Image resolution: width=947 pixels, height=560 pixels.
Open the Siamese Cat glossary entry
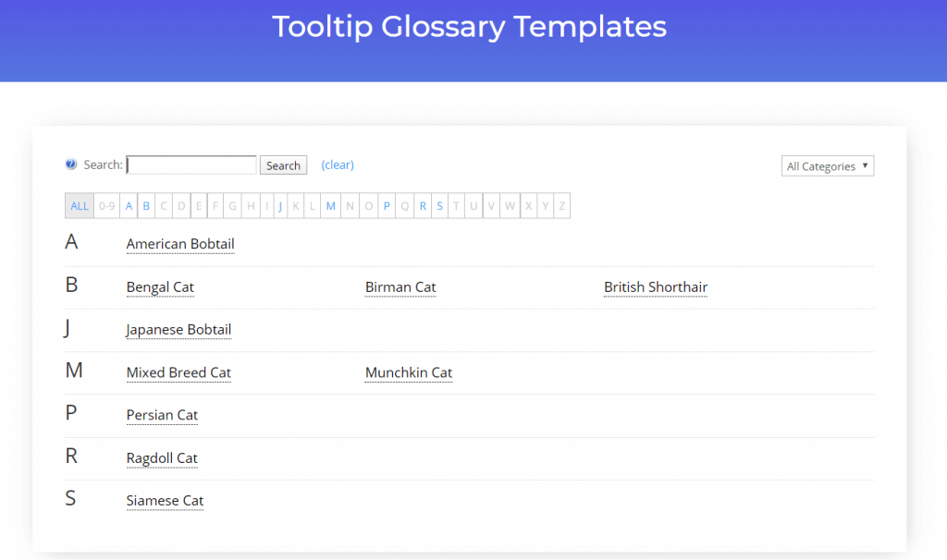(165, 500)
